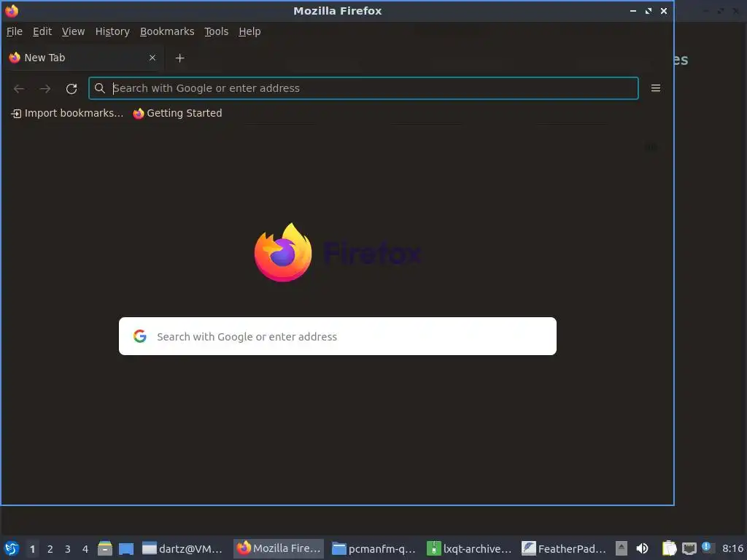Open clipboard manager tray icon
This screenshot has height=560, width=747.
(x=670, y=548)
